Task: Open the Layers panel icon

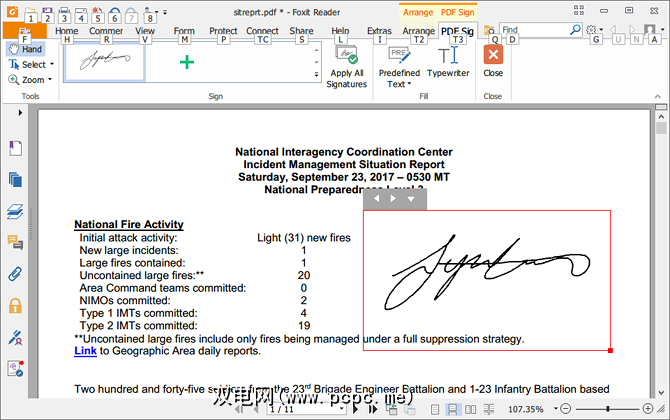Action: (x=15, y=211)
